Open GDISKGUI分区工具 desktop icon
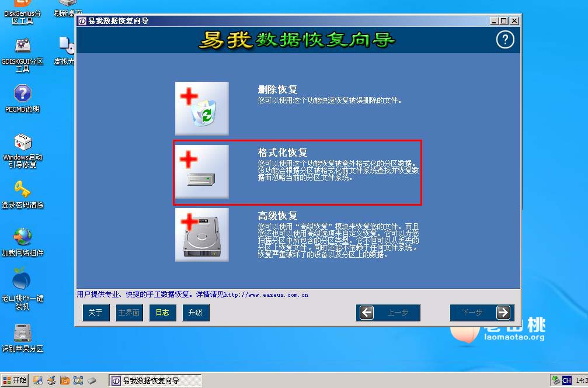Screen dimensions: 588x388 pos(23,54)
